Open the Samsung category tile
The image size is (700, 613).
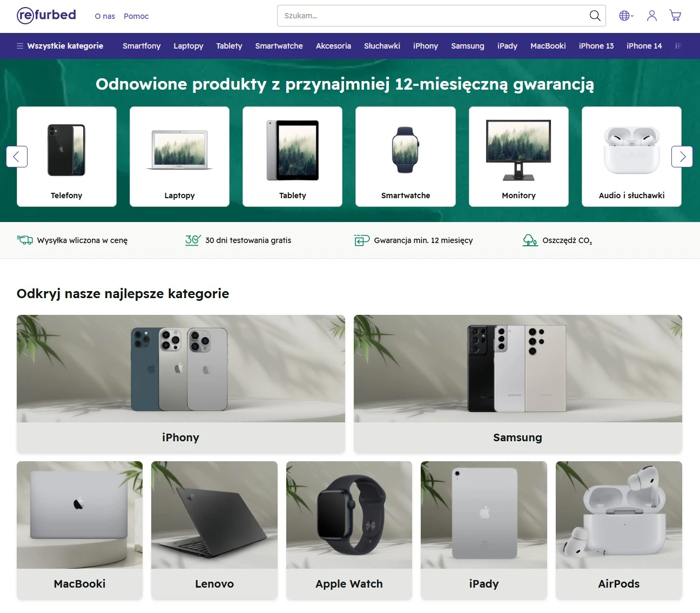coord(518,384)
